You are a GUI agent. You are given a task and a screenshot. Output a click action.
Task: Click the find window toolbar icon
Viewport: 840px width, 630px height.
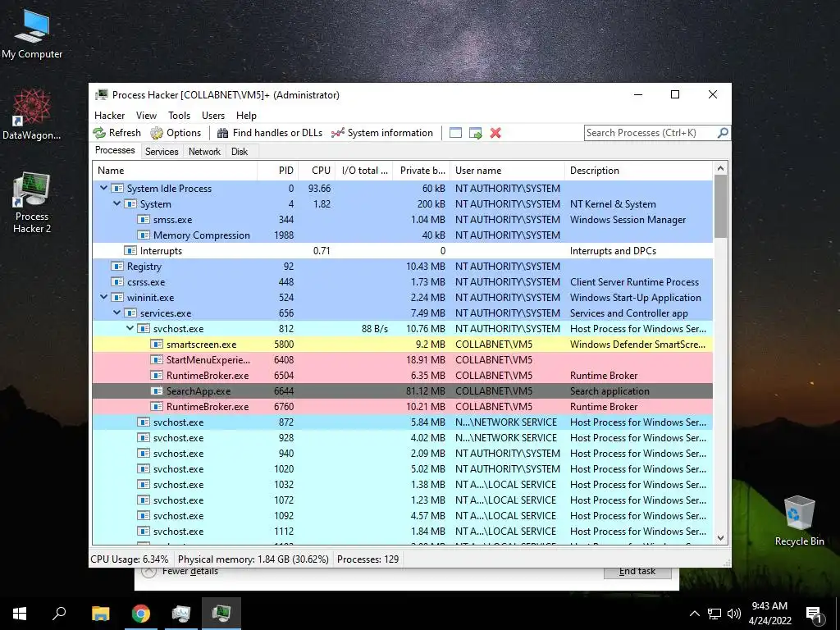[455, 133]
